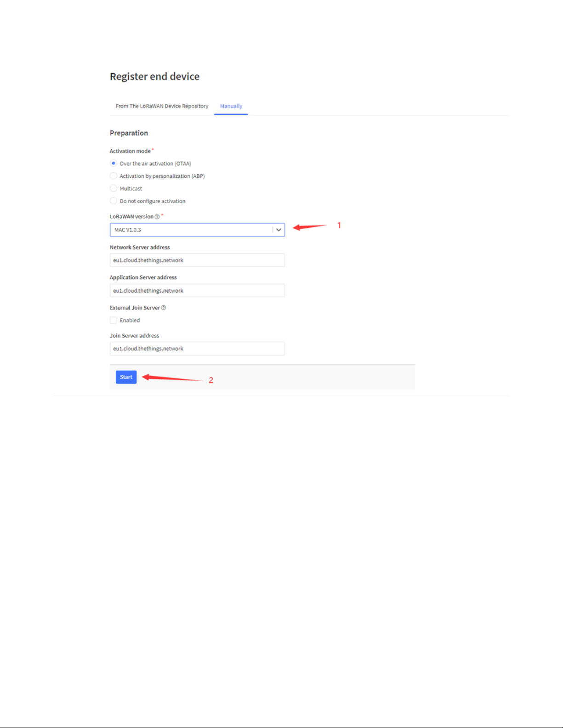This screenshot has height=728, width=563.
Task: Click the Application Server address label
Action: point(143,277)
